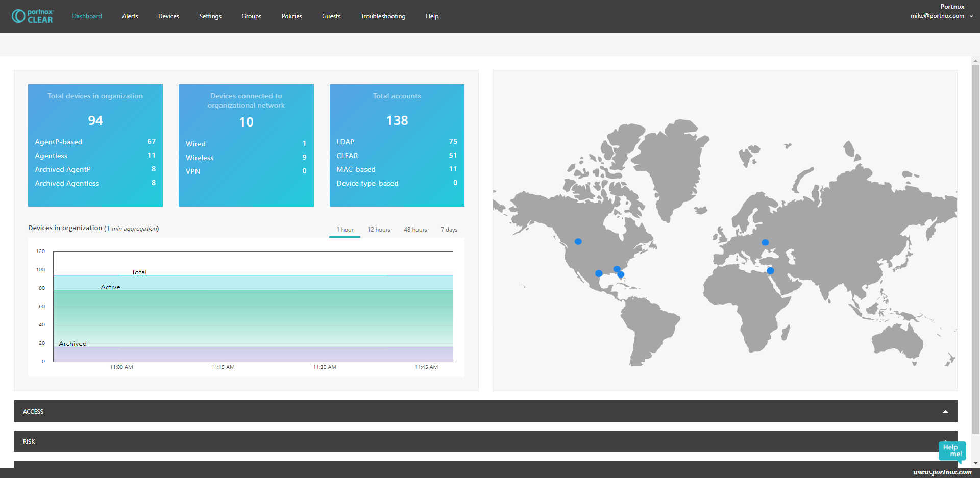Click the Device type-based accounts row
The width and height of the screenshot is (980, 478).
[x=397, y=183]
